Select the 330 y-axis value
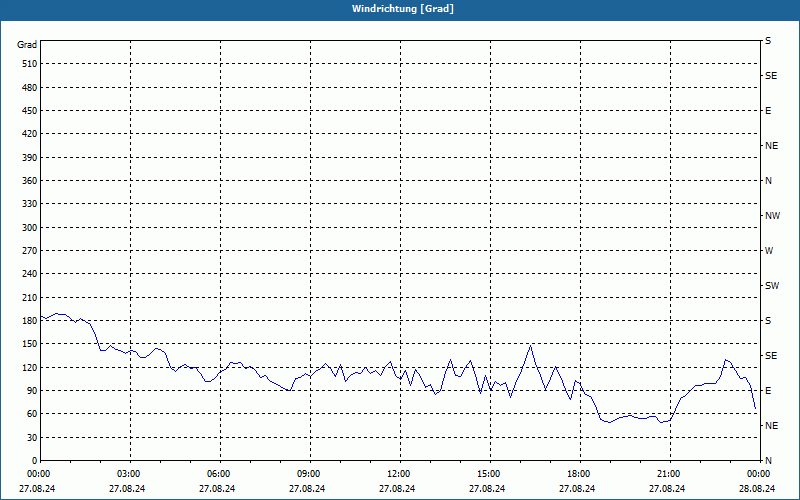This screenshot has width=800, height=500. coord(30,204)
